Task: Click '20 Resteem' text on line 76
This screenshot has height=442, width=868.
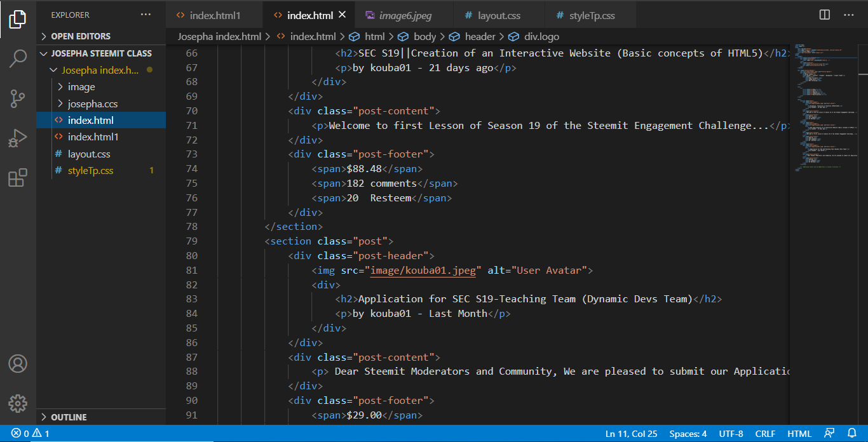Action: [x=379, y=198]
